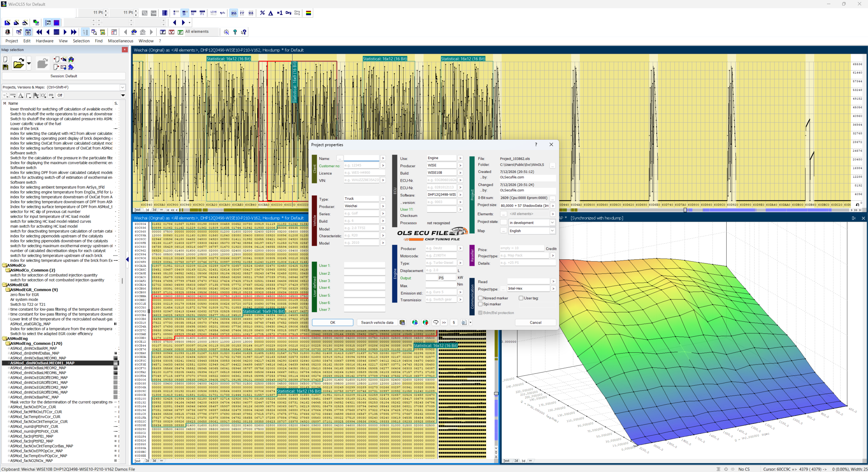Screen dimensions: 868x472
Task: Click the project Name input field
Action: (x=361, y=158)
